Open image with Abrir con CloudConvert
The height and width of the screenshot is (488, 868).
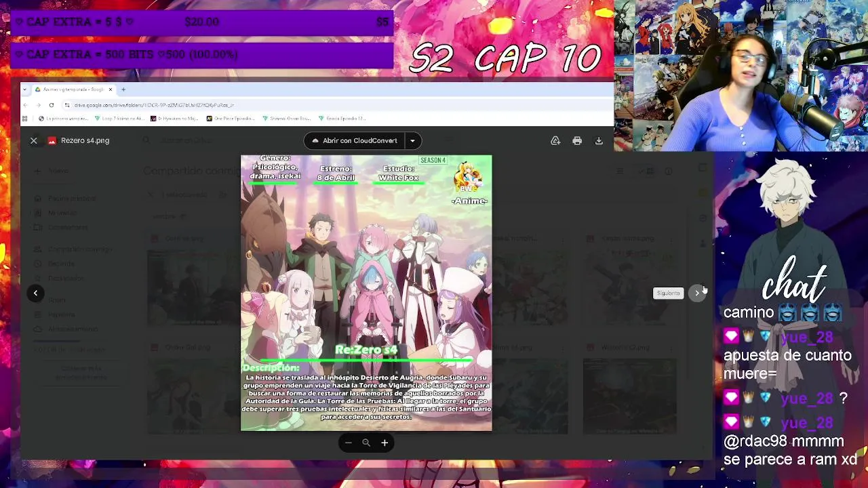click(354, 140)
